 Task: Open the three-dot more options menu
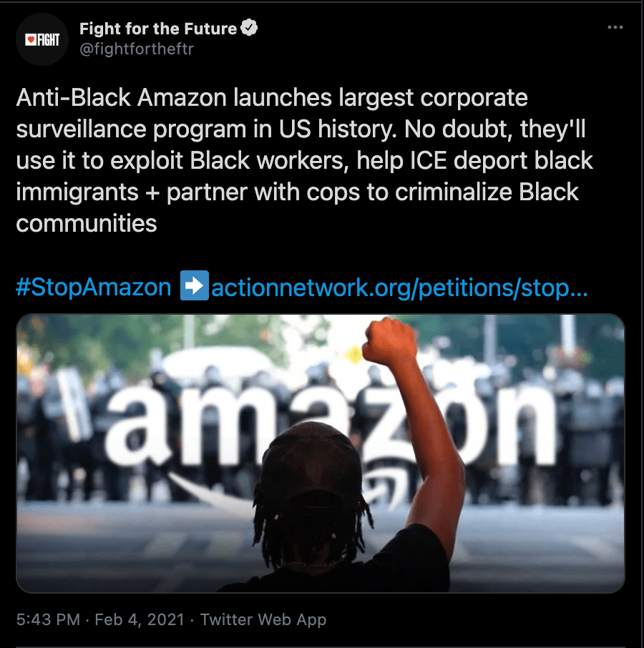coord(615,27)
